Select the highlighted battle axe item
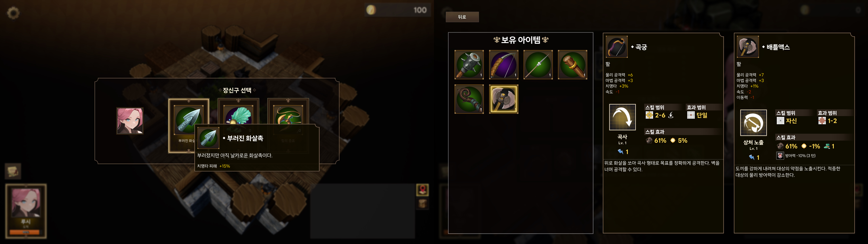The height and width of the screenshot is (244, 868). click(x=503, y=99)
